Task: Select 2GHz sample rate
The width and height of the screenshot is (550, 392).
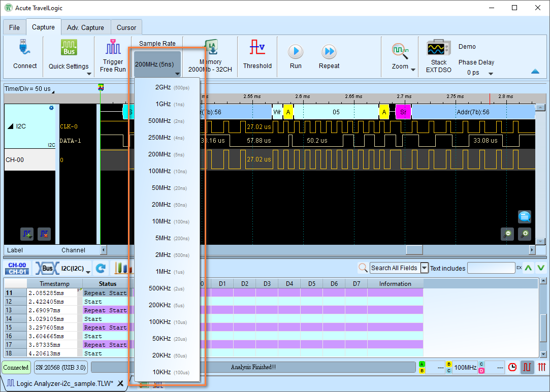Action: tap(167, 87)
